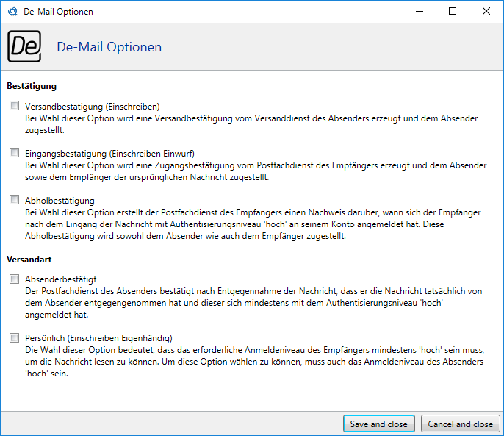The width and height of the screenshot is (504, 436).
Task: Maximize the De-Mail Optionen window
Action: (453, 12)
